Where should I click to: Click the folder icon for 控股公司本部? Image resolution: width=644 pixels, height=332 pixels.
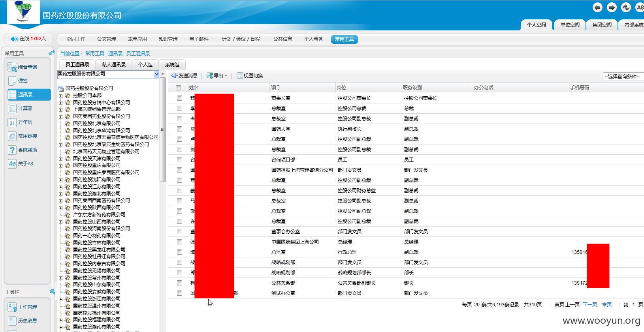[68, 96]
